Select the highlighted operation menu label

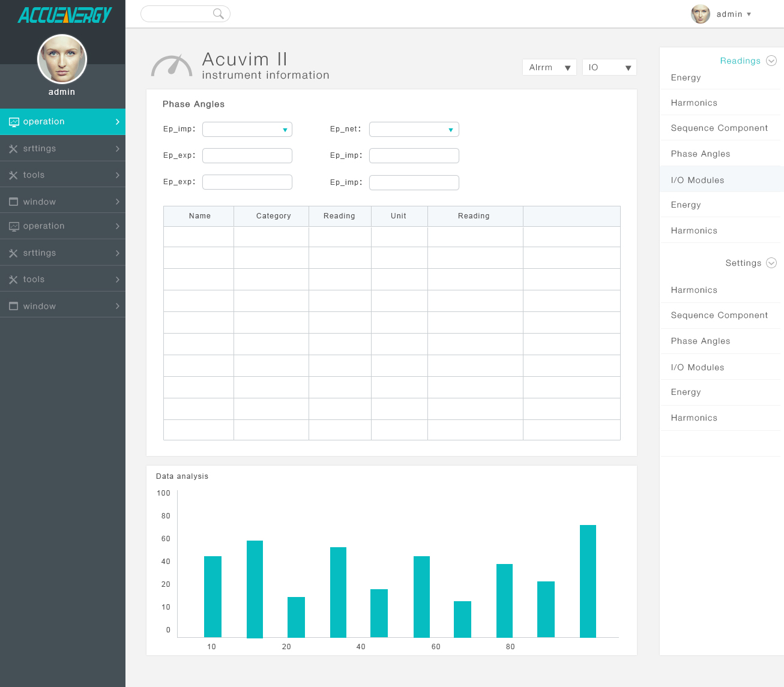44,122
